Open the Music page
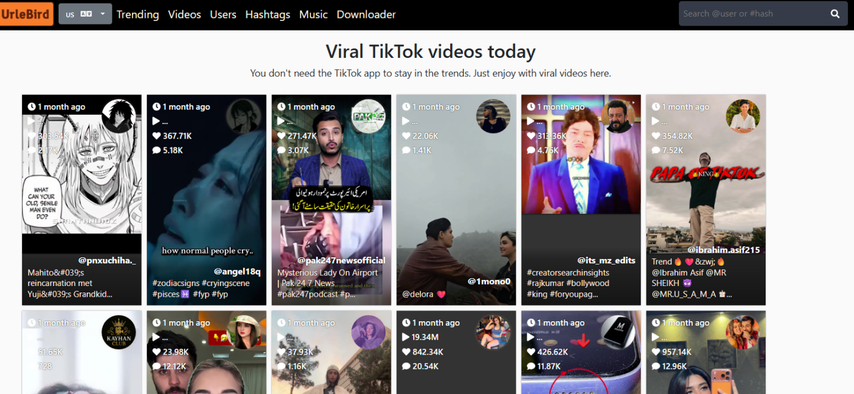Screen dimensions: 854x394 (x=313, y=15)
